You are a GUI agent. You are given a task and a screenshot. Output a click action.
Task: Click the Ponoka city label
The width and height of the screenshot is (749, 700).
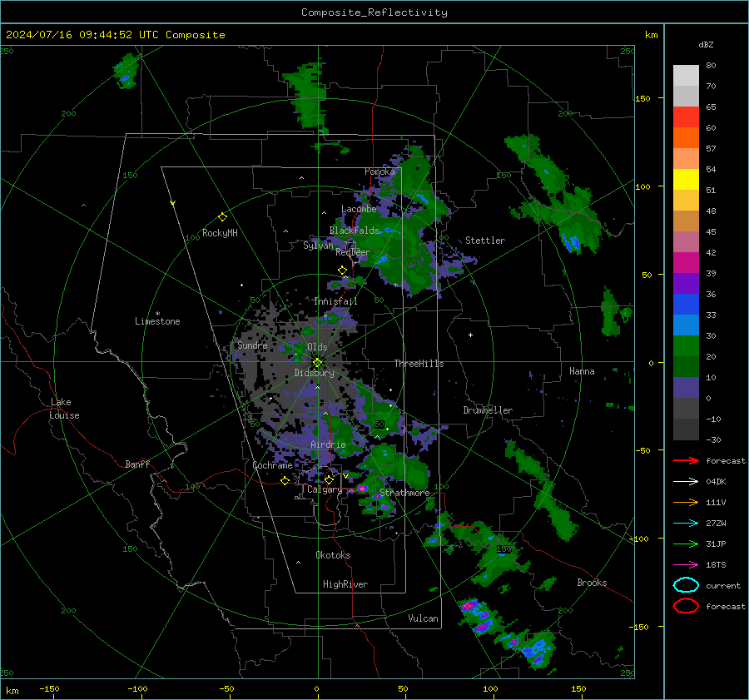click(379, 171)
